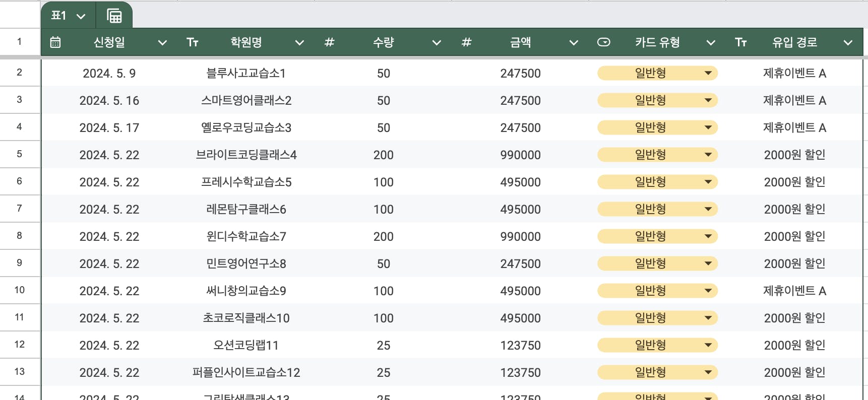Expand the 학원명 column filter arrow
868x400 pixels.
click(299, 43)
